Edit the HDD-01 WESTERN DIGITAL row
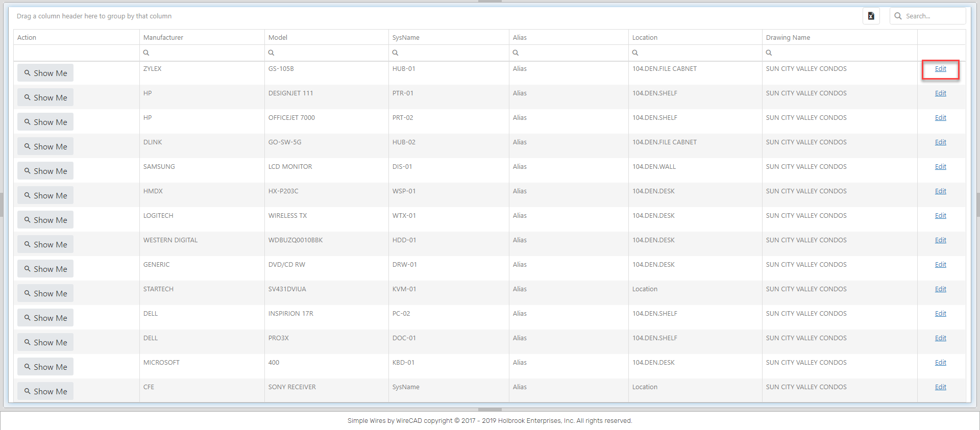 tap(940, 240)
